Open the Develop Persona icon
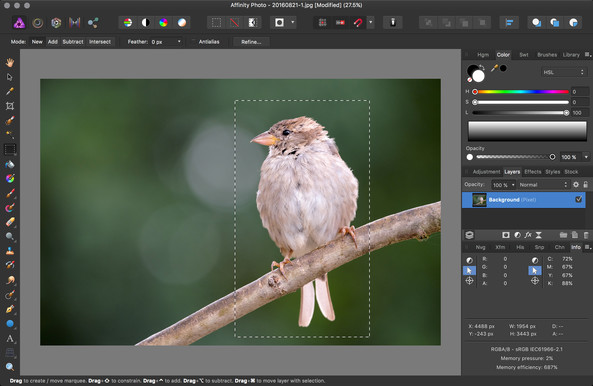Viewport: 593px width, 386px height. (56, 23)
